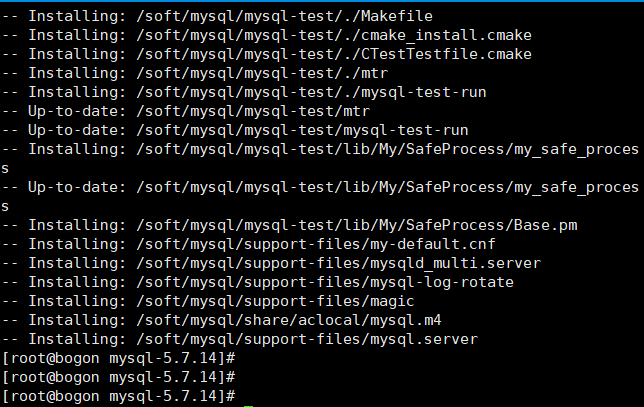
Task: Click the first root@bogon mysql-5.7.14 prompt
Action: coord(119,358)
